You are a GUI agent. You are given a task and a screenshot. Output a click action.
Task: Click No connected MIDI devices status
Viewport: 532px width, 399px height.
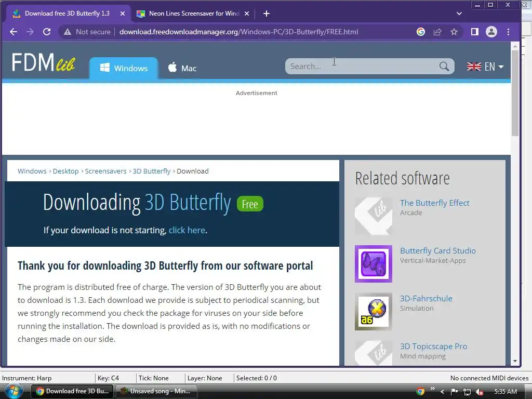[x=489, y=378]
